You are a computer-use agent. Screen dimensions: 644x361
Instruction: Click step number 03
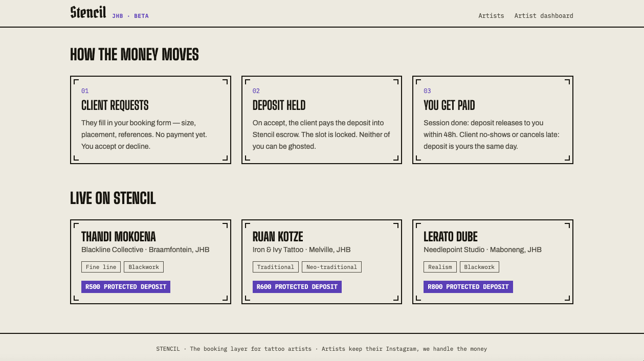pyautogui.click(x=427, y=91)
